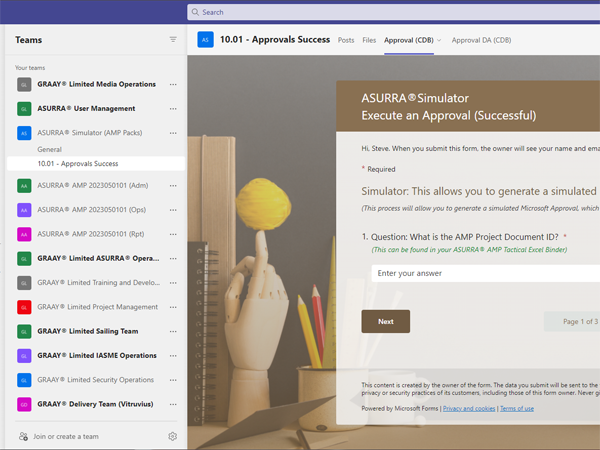Image resolution: width=600 pixels, height=450 pixels.
Task: Click the search magnifier icon
Action: click(x=195, y=12)
